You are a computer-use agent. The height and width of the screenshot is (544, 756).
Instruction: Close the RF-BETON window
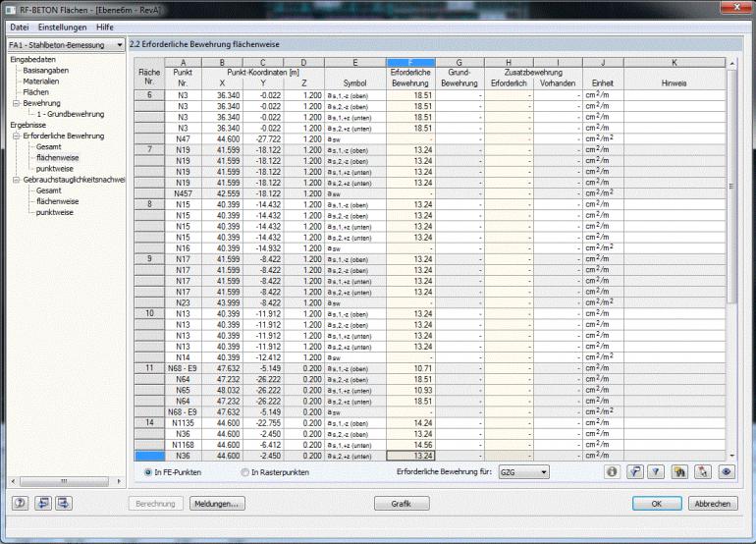(736, 7)
